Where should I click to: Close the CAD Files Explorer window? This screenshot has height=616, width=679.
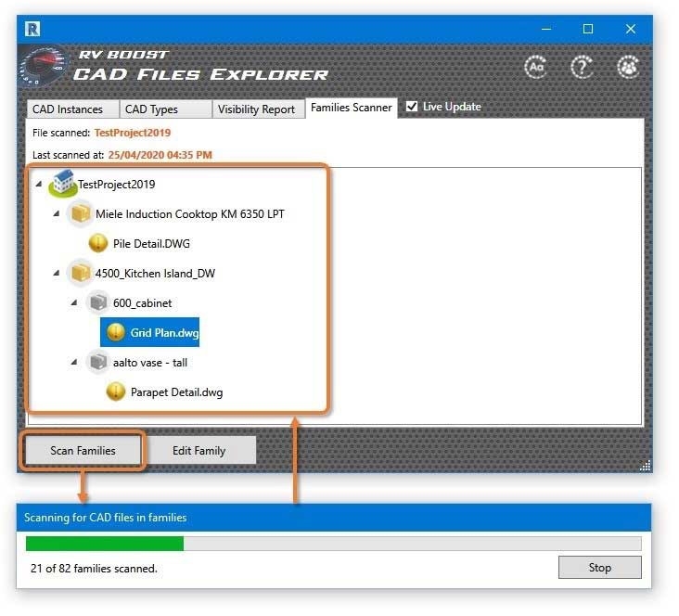(x=631, y=29)
